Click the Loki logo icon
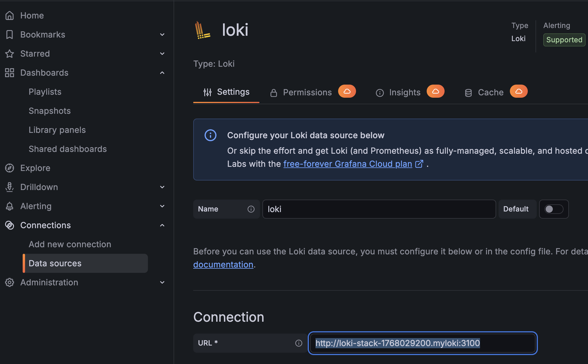 pyautogui.click(x=202, y=30)
